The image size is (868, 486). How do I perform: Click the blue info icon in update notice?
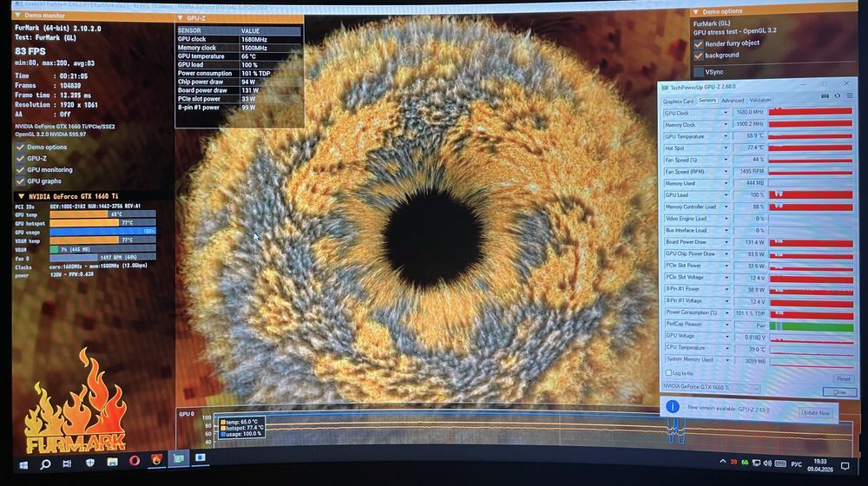[672, 407]
